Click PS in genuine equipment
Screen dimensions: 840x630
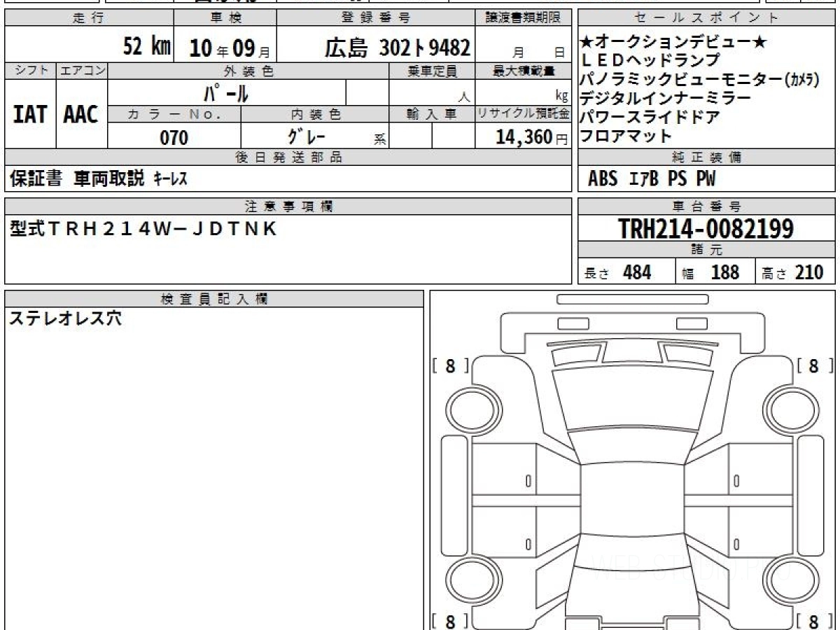[x=677, y=179]
